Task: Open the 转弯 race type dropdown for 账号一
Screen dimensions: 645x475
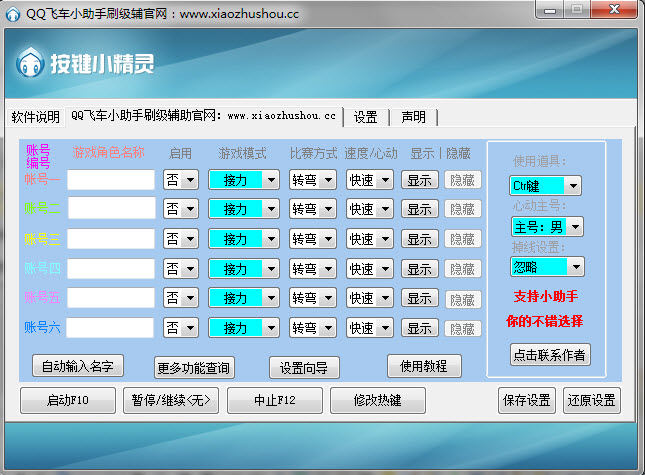Action: click(313, 180)
